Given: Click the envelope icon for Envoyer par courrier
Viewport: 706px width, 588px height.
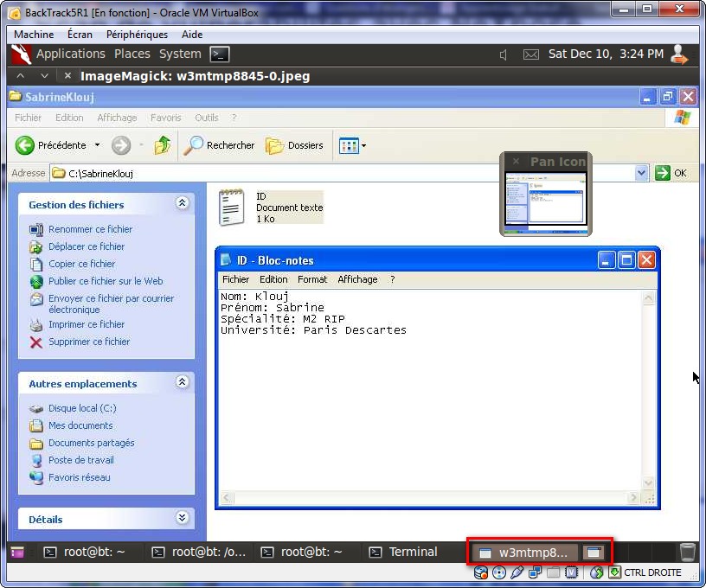Looking at the screenshot, I should click(x=36, y=298).
